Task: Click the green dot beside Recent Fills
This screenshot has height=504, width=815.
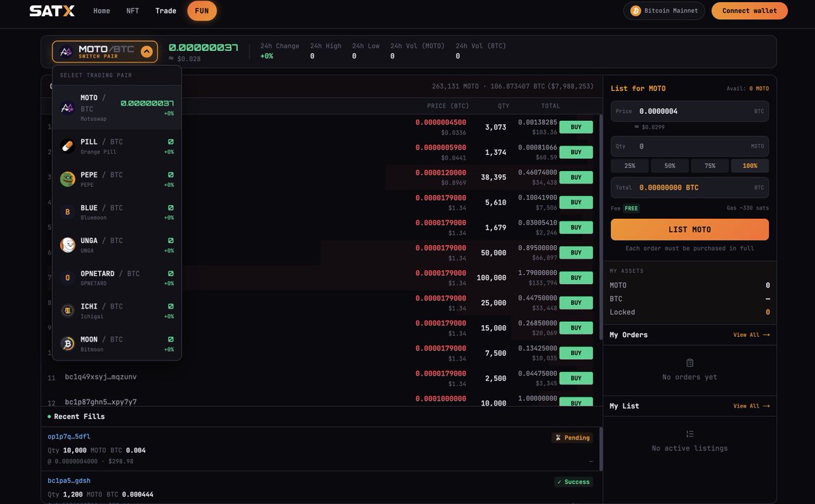Action: point(50,416)
